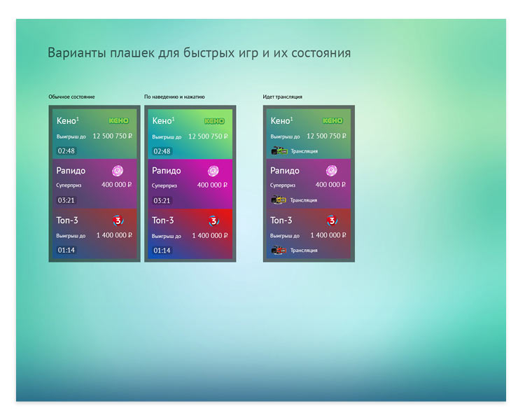Click the Кено logo in the hover-state panel
The image size is (525, 420).
(215, 121)
